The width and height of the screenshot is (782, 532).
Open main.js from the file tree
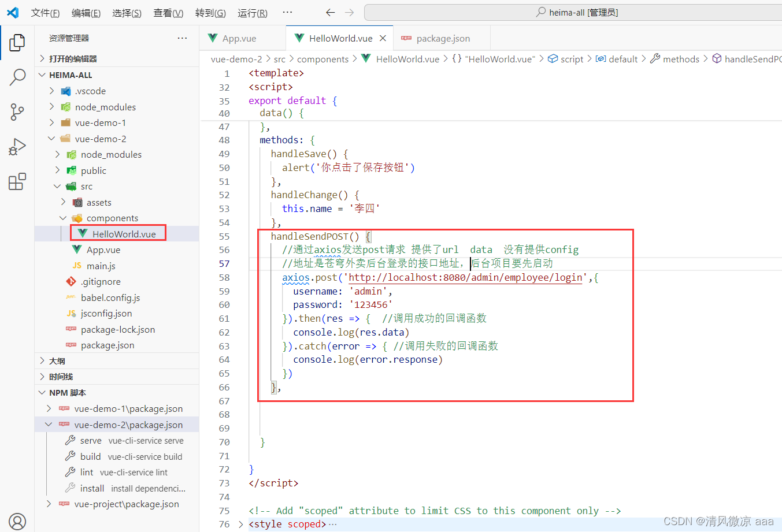pyautogui.click(x=117, y=266)
